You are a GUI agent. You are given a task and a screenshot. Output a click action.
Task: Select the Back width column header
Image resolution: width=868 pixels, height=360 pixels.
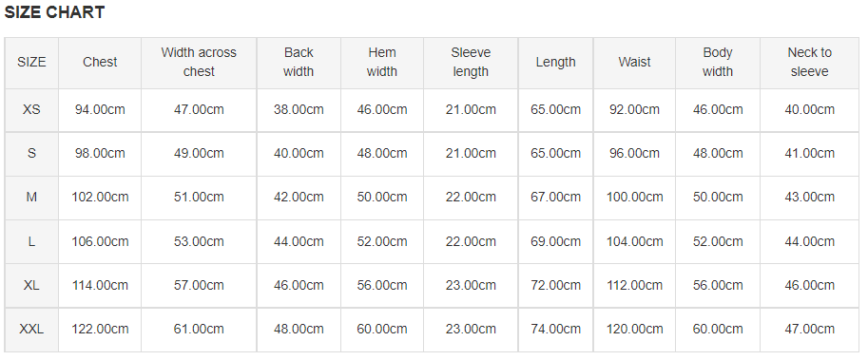pos(299,62)
